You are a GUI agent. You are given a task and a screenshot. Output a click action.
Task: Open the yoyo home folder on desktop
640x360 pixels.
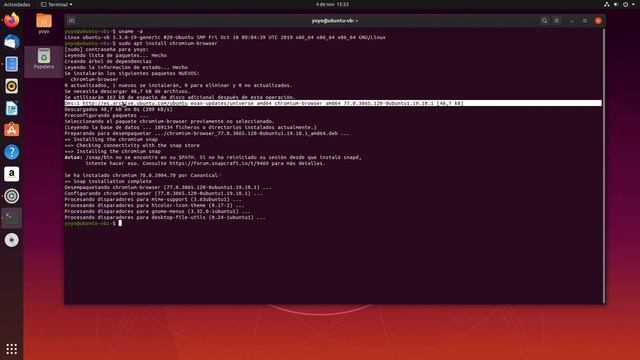pyautogui.click(x=44, y=23)
